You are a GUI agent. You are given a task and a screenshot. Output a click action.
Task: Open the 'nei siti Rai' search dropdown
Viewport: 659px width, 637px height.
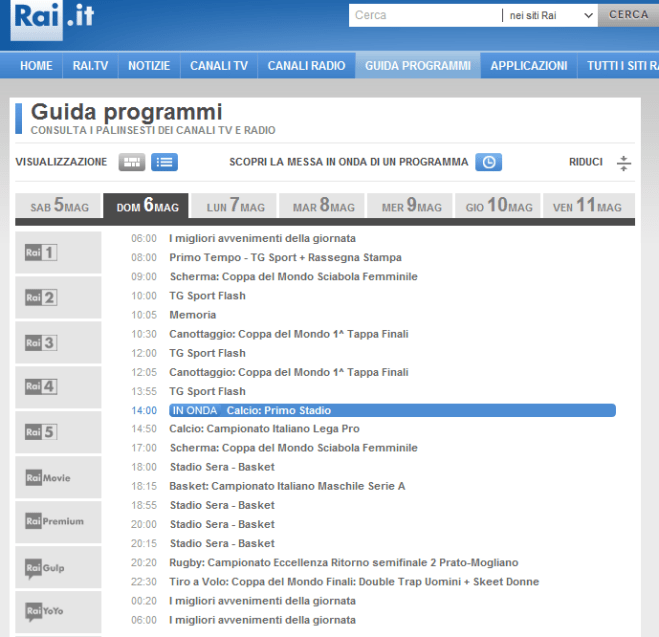(550, 15)
